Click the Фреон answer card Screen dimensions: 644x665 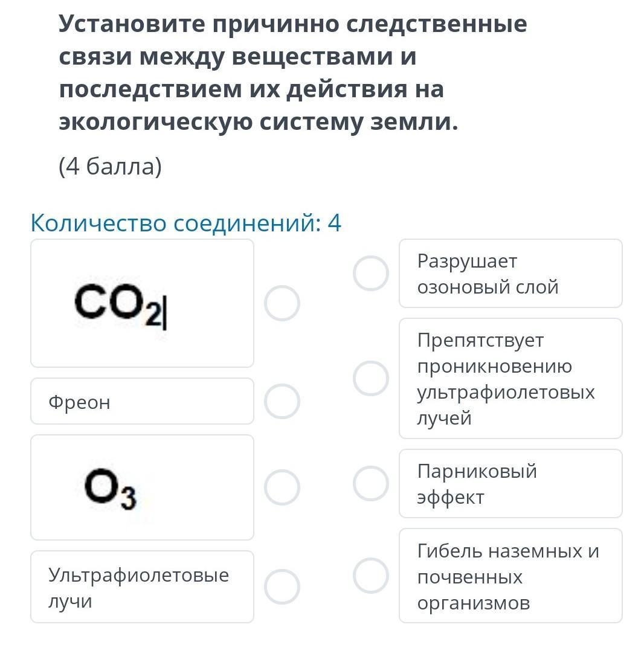[x=142, y=402]
